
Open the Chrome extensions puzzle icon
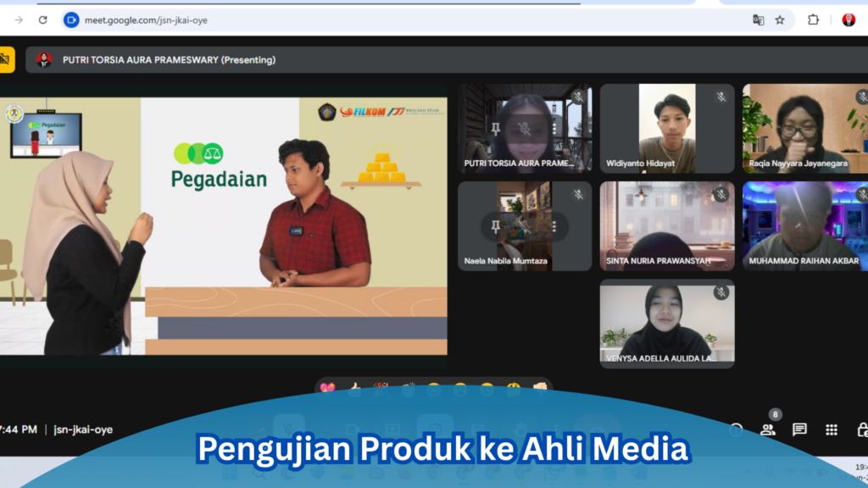[814, 19]
